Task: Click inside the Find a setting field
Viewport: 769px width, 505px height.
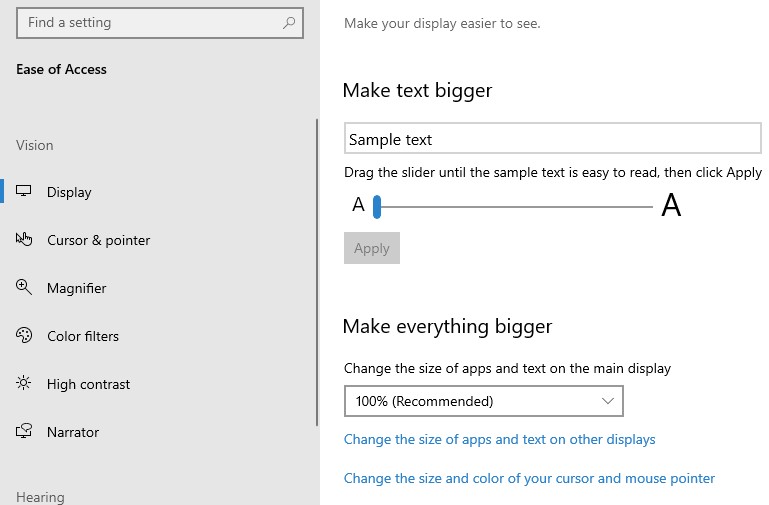Action: click(150, 22)
